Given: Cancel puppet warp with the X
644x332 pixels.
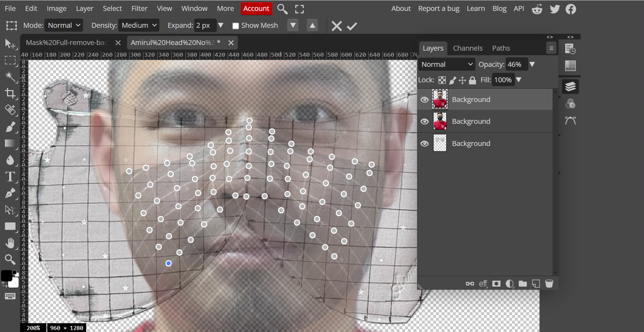Looking at the screenshot, I should pos(337,26).
